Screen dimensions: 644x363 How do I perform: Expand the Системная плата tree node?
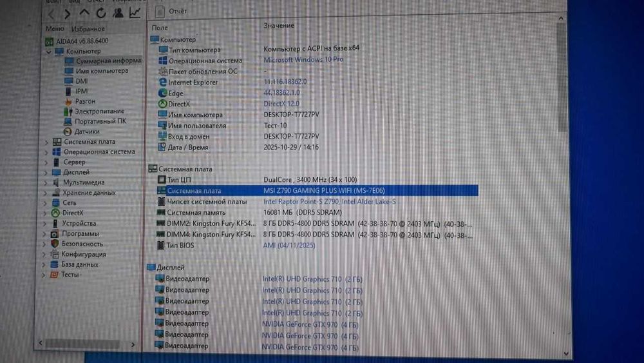point(46,142)
